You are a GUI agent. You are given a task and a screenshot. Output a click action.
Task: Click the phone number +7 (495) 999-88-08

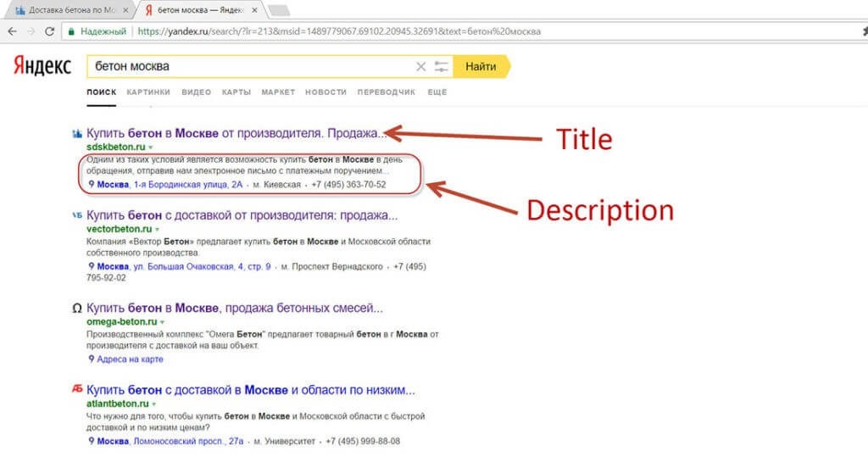363,441
